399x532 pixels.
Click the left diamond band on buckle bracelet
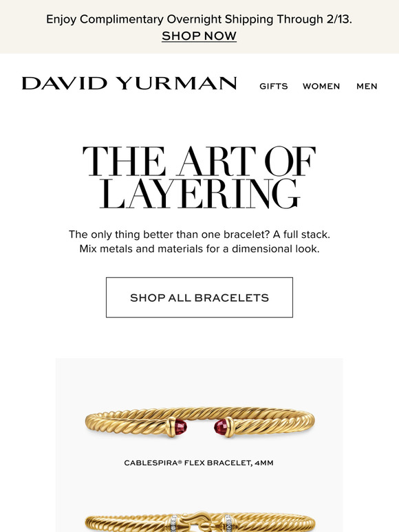175,523
